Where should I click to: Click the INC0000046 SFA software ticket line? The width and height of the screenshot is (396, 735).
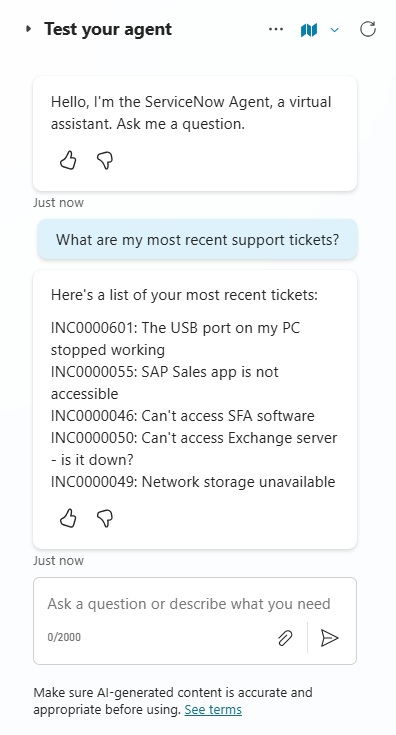[x=183, y=416]
